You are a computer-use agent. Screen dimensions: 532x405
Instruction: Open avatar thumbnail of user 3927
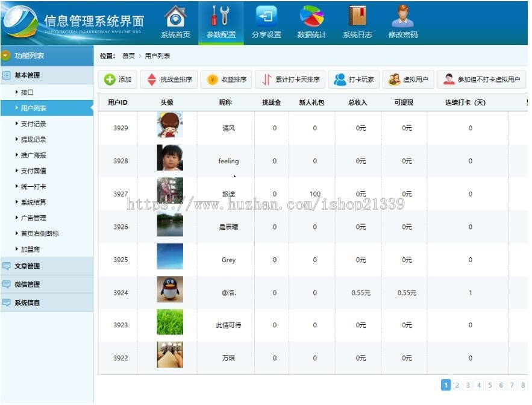point(170,190)
